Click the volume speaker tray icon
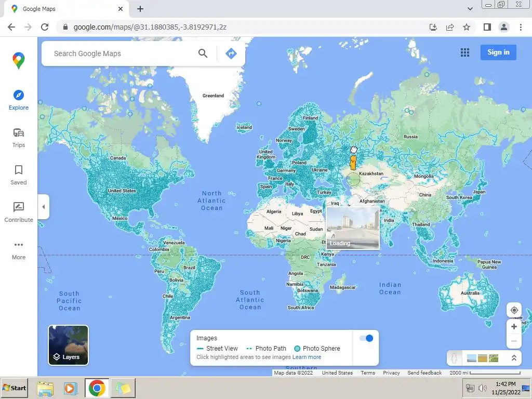Image resolution: width=532 pixels, height=399 pixels. pyautogui.click(x=482, y=388)
